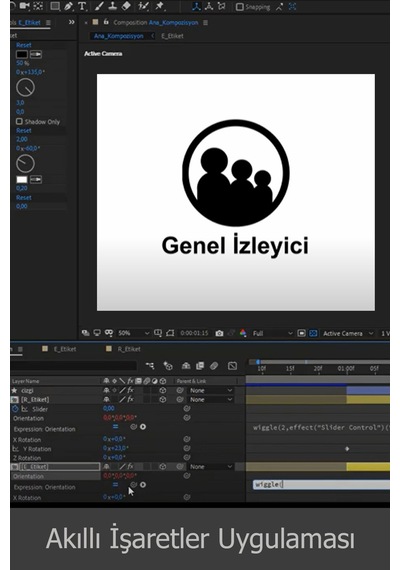Enable the Snapping checkbox

point(239,7)
